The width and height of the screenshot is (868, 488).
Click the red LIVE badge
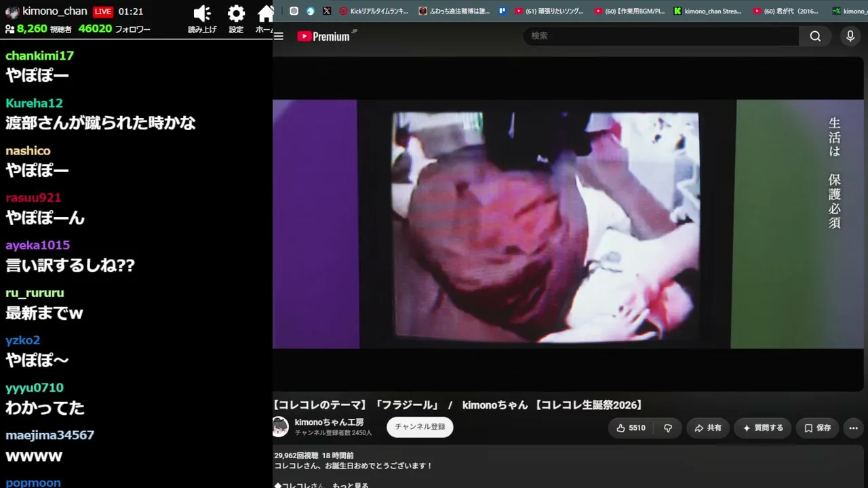[102, 12]
